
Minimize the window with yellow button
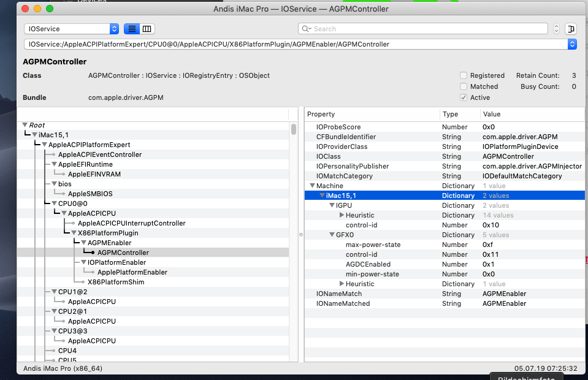37,9
